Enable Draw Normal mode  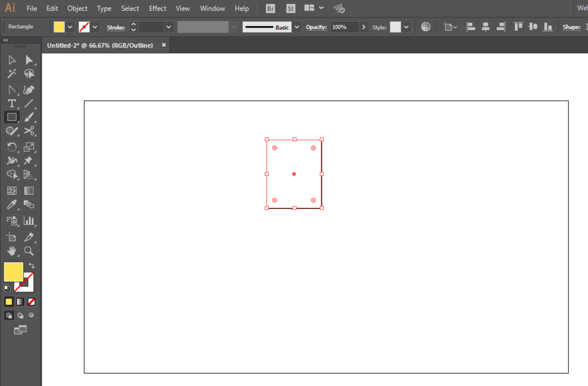[9, 315]
